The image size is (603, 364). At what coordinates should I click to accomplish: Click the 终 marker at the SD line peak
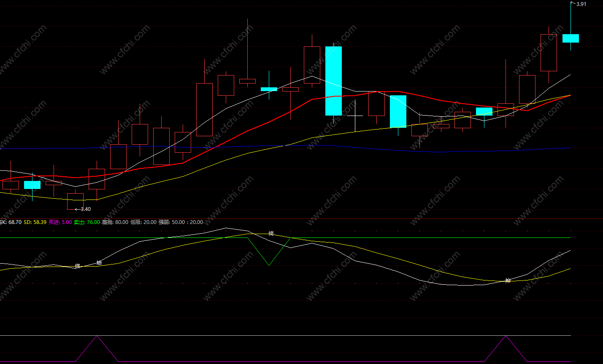tap(271, 233)
